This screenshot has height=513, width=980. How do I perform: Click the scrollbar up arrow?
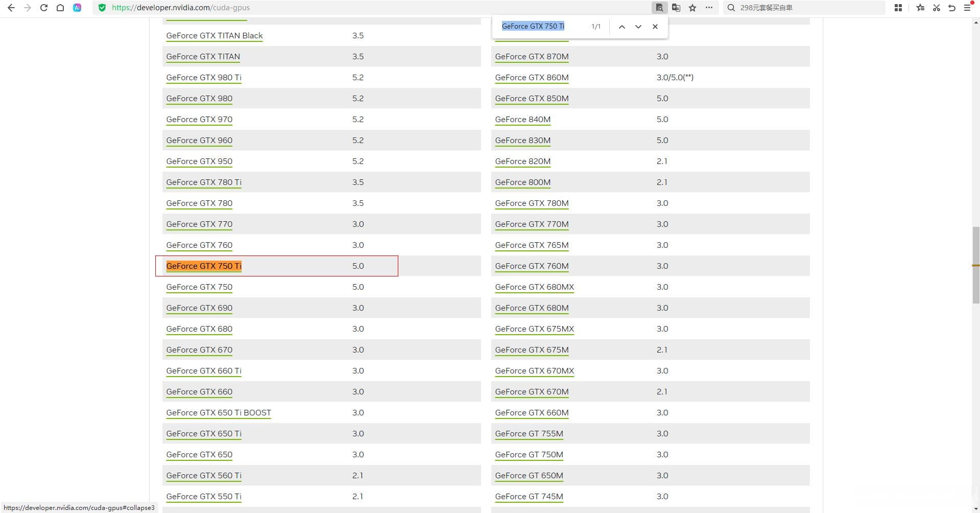975,22
